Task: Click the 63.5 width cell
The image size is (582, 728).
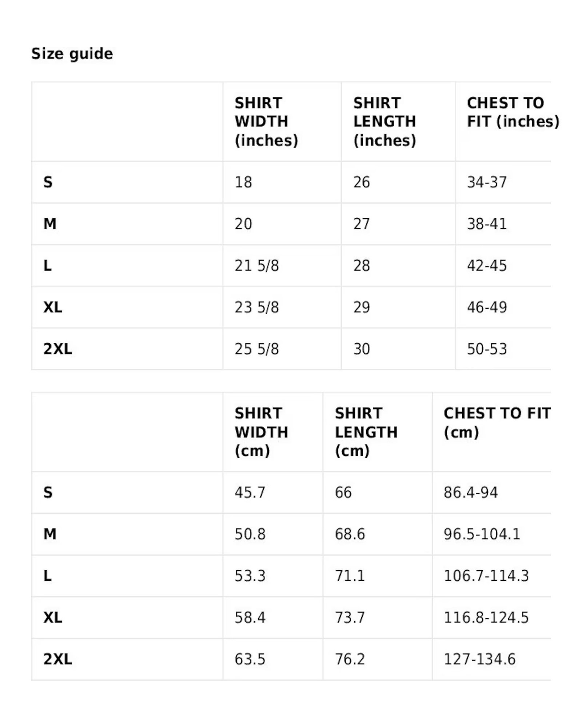Action: (x=250, y=659)
